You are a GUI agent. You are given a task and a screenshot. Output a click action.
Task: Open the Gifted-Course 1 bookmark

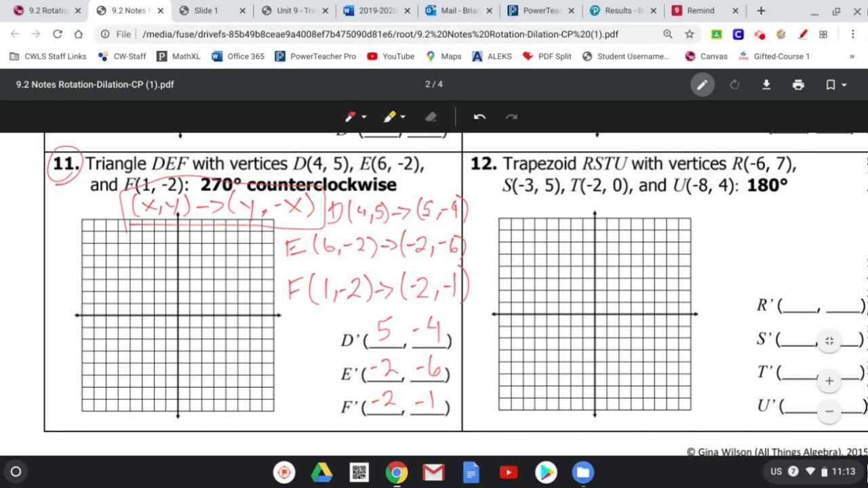click(774, 56)
